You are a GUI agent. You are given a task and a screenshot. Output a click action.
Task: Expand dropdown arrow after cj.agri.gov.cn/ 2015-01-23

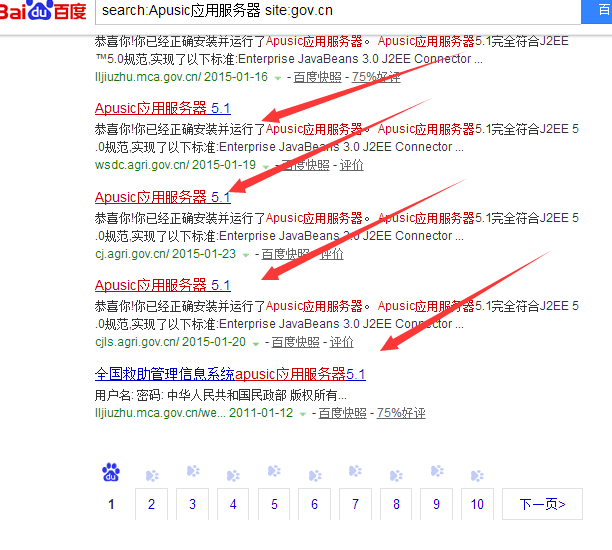[x=246, y=255]
